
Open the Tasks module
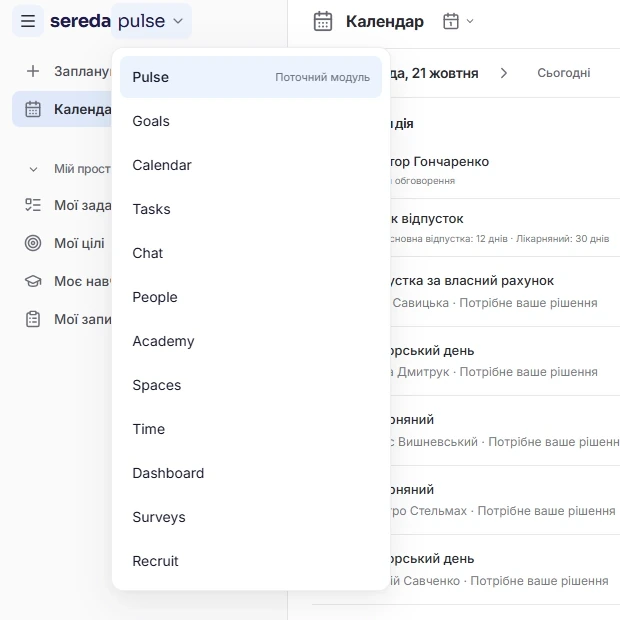pyautogui.click(x=251, y=209)
